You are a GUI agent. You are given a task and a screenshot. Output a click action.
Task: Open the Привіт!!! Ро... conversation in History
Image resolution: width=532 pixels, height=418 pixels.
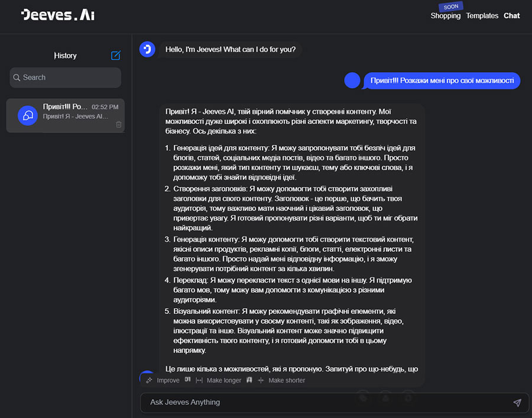click(x=65, y=115)
